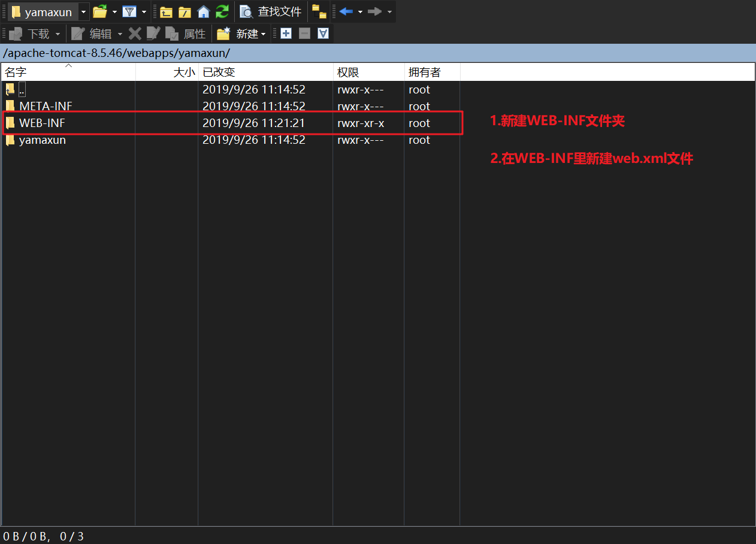Screen dimensions: 756x544
Task: Sort by the 拥有者 column header
Action: point(433,72)
